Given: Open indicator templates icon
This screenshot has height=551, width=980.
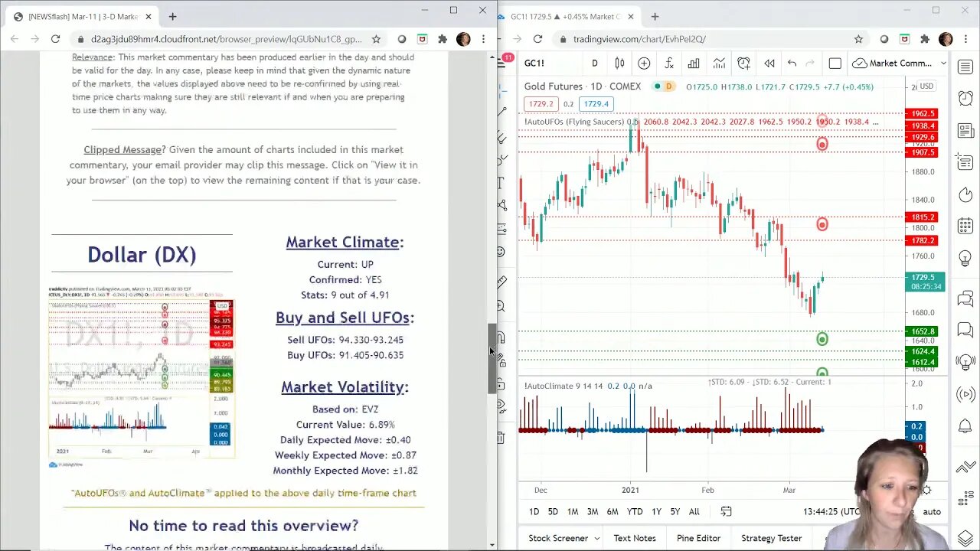Looking at the screenshot, I should pos(719,64).
